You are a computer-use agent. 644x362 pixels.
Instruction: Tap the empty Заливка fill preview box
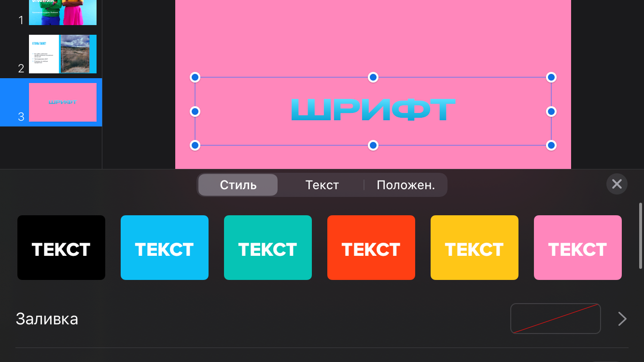[x=555, y=319]
